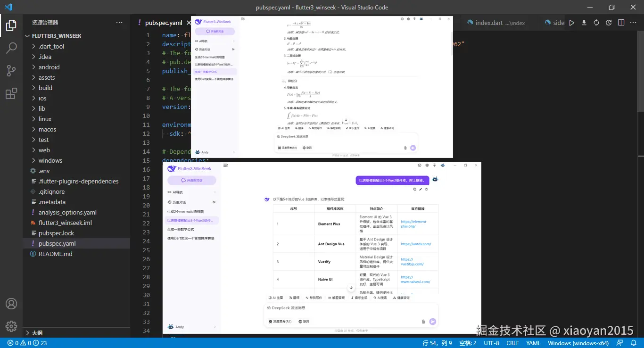The width and height of the screenshot is (644, 348).
Task: Click AI搜索 shortcut in lower WinSeek window
Action: [x=380, y=298]
